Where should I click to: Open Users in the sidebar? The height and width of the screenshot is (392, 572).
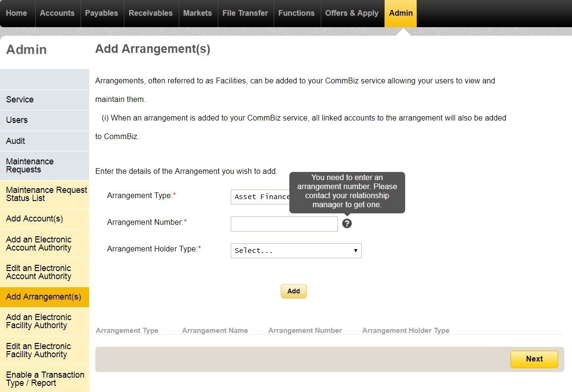click(x=44, y=120)
